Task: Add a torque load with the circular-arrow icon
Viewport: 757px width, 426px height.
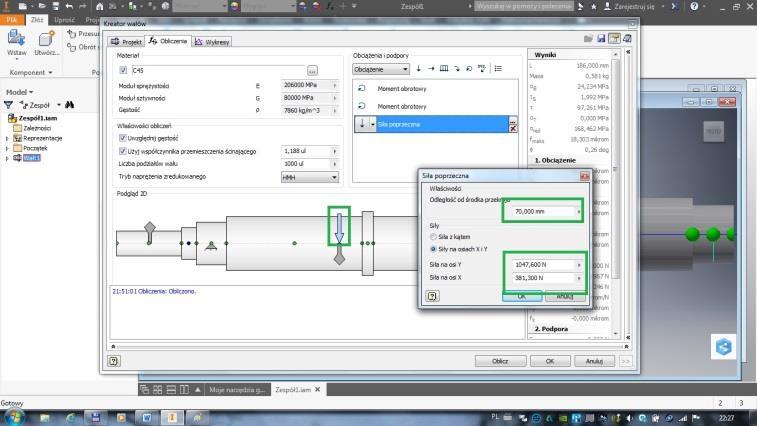Action: point(469,69)
